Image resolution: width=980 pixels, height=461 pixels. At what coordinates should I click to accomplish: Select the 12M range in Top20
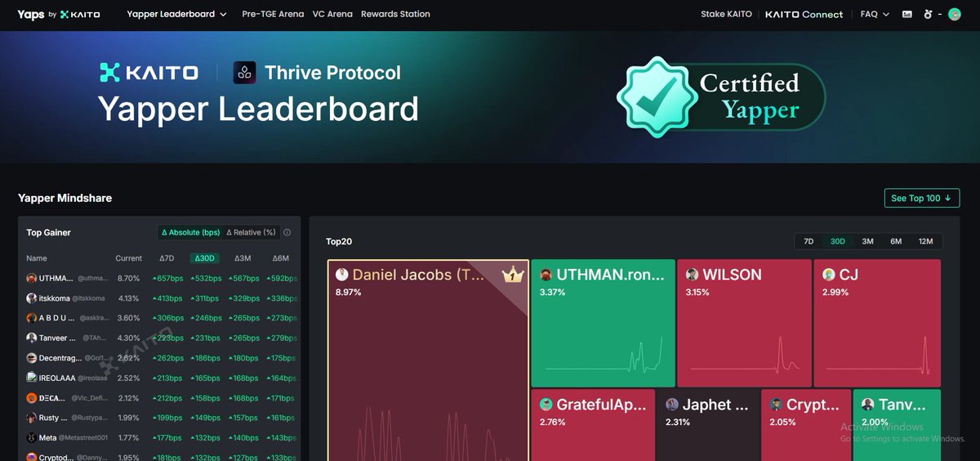tap(925, 241)
